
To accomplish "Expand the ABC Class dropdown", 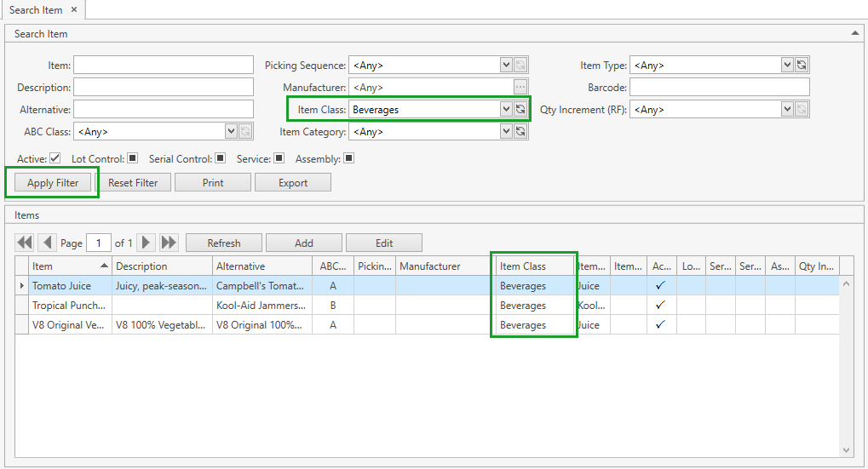I will point(230,132).
